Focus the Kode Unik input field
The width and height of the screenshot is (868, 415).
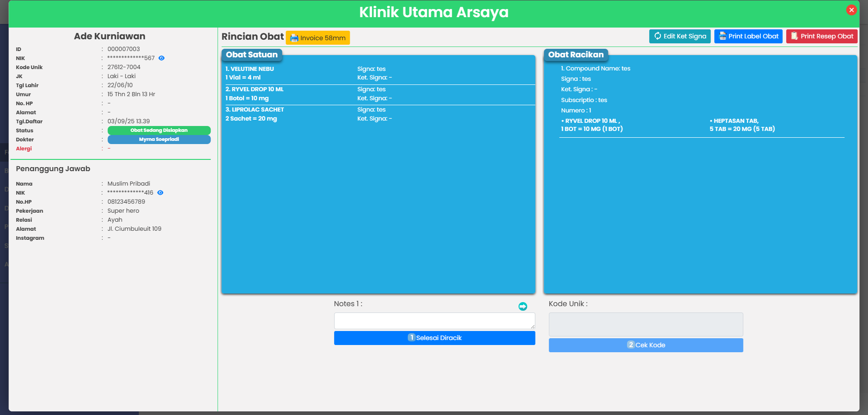click(646, 324)
